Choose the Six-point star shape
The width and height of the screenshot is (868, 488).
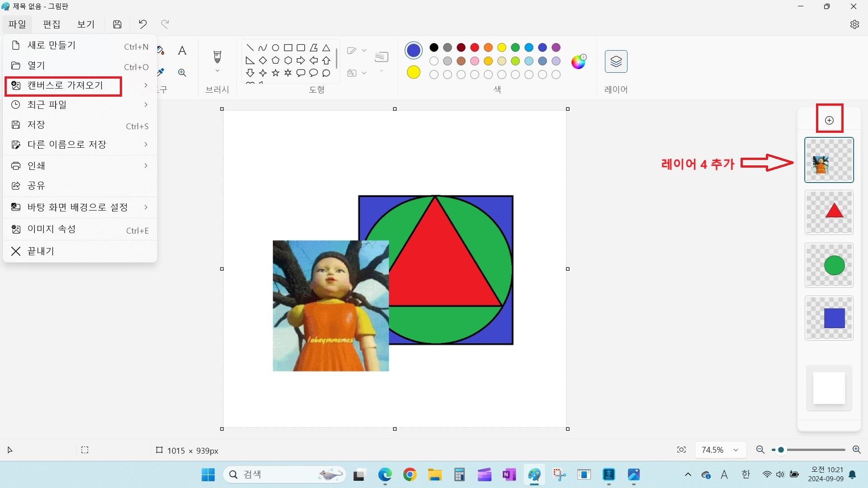tap(288, 73)
